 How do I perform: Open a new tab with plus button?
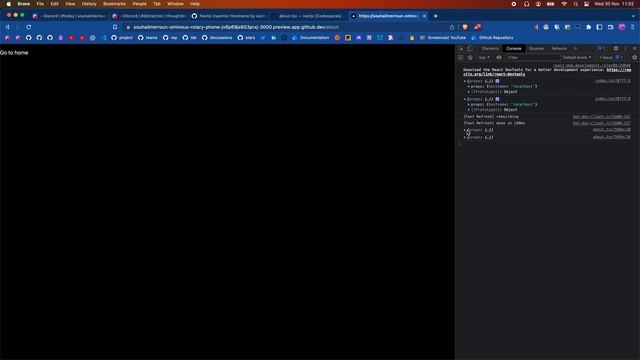point(436,16)
